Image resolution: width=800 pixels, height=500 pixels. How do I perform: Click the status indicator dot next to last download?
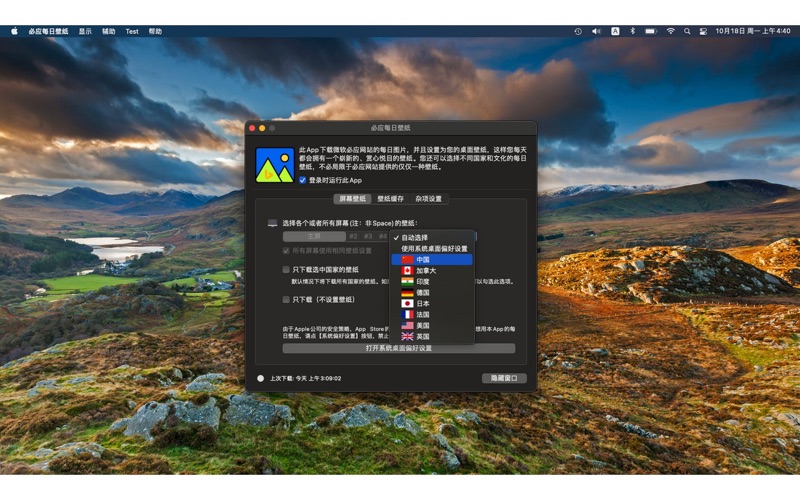pyautogui.click(x=261, y=378)
